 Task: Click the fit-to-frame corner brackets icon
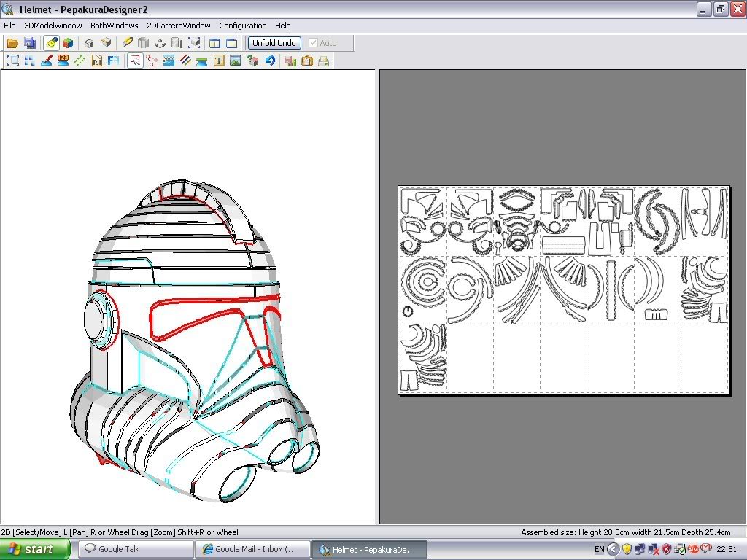click(13, 61)
